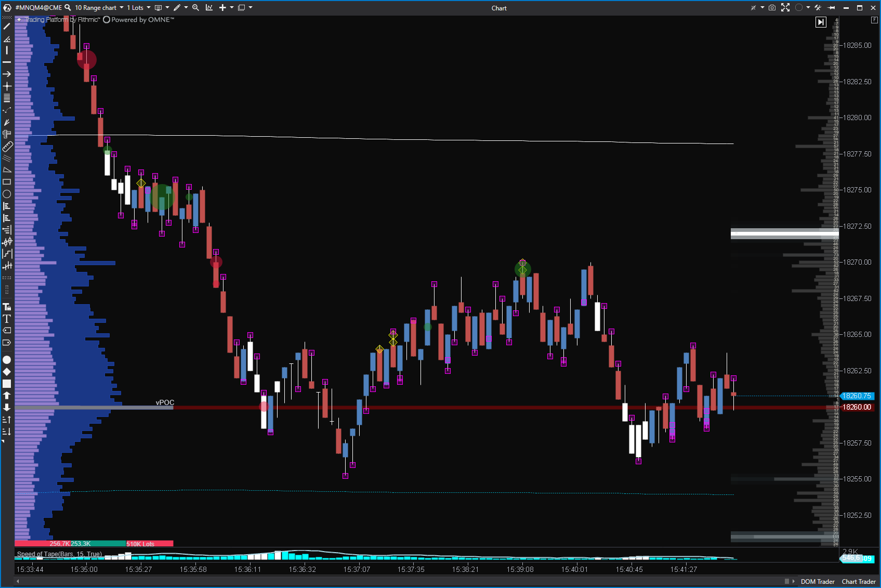Open the DOM Trader tab
This screenshot has width=881, height=588.
pyautogui.click(x=817, y=582)
